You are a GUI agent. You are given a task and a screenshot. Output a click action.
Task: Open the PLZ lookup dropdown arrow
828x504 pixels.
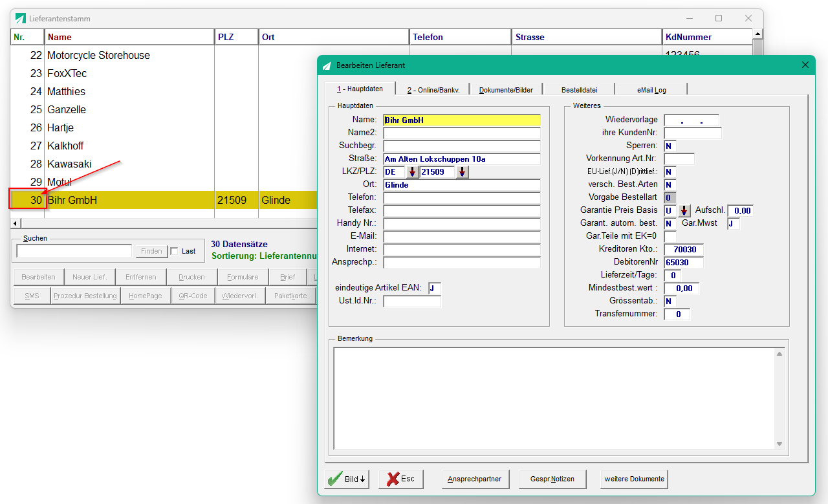462,172
